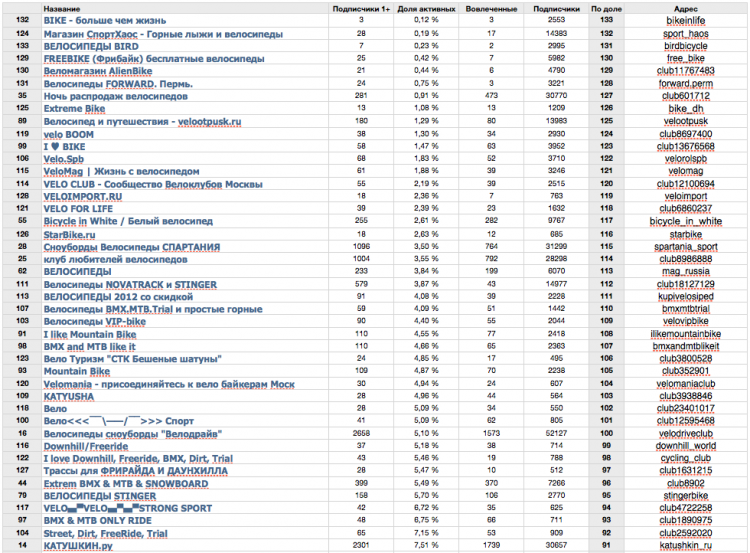Select the address cell ilikemountainbike
This screenshot has height=553, width=750.
pos(686,334)
